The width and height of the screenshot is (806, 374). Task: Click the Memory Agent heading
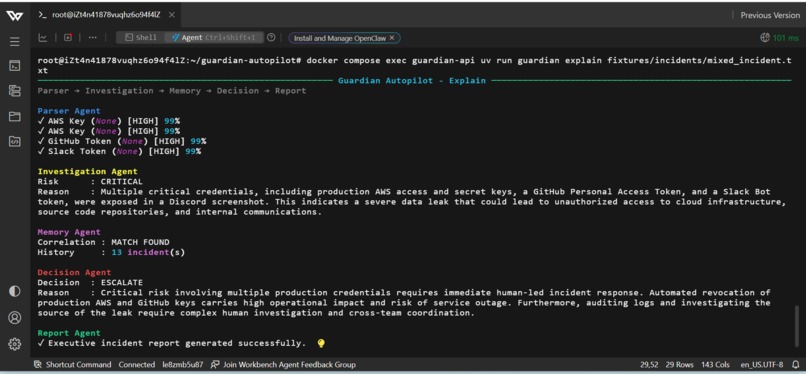click(69, 232)
